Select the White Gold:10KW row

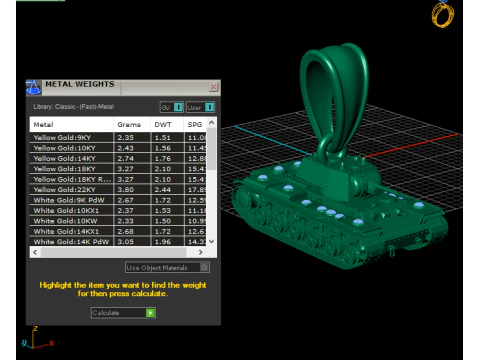pyautogui.click(x=118, y=221)
